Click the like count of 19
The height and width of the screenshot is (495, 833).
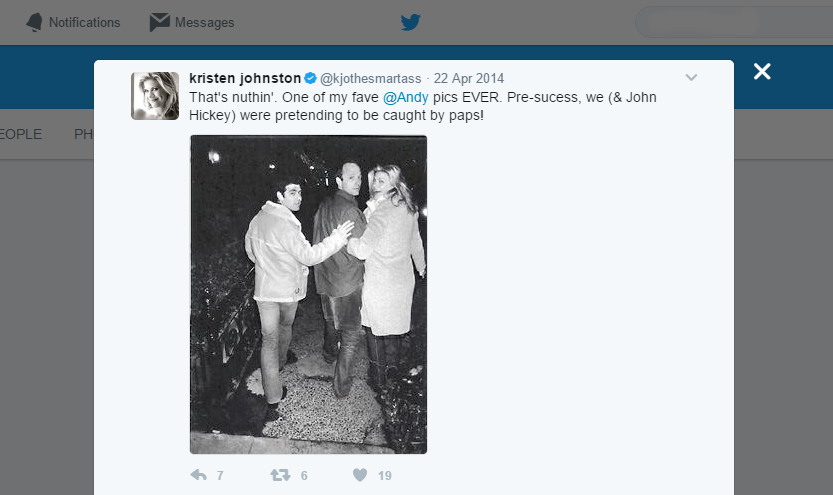[x=385, y=476]
